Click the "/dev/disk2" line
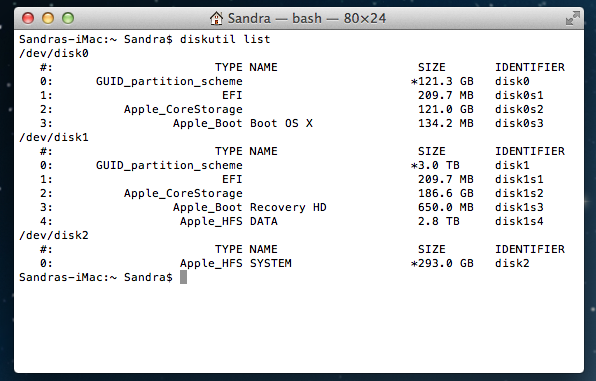The height and width of the screenshot is (381, 596). [54, 235]
